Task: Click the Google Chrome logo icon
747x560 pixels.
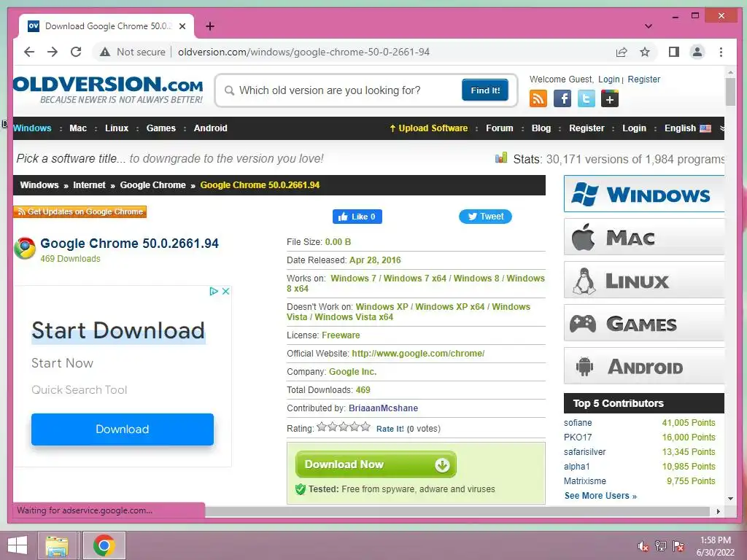Action: (x=25, y=248)
